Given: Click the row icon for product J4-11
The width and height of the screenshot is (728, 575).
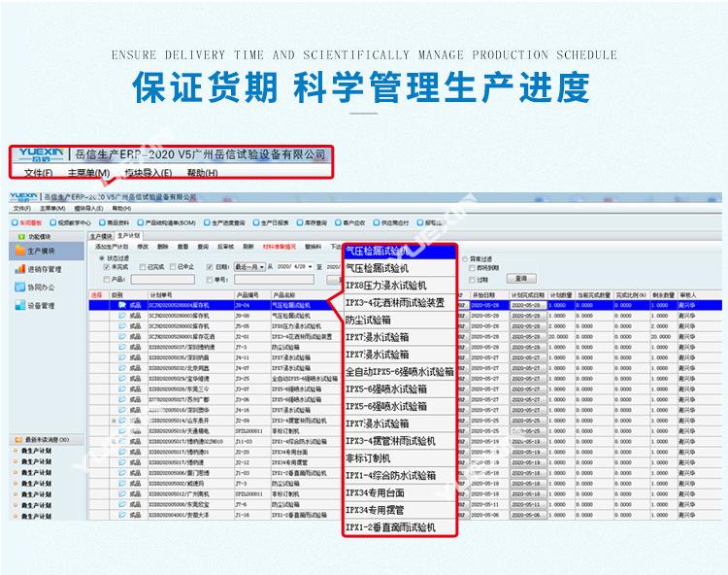Looking at the screenshot, I should (122, 357).
